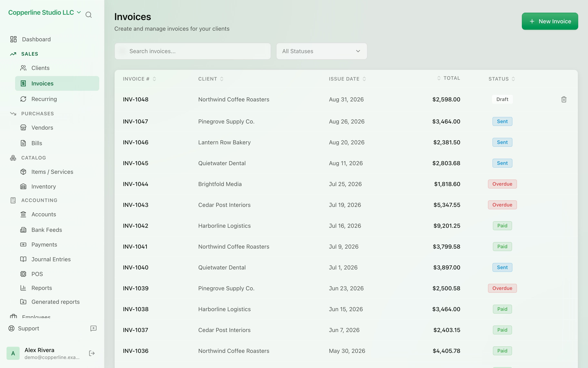Image resolution: width=588 pixels, height=368 pixels.
Task: Click the Invoices dollar-document icon
Action: [23, 83]
